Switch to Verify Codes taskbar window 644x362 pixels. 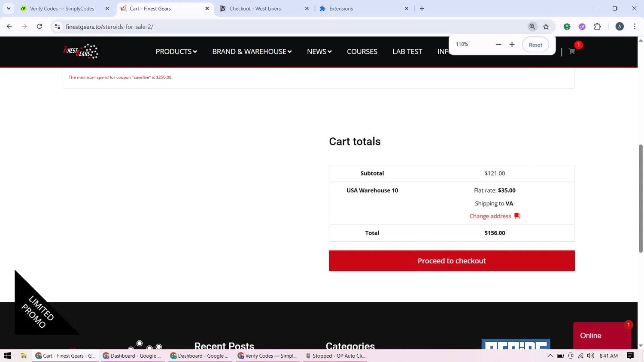267,356
